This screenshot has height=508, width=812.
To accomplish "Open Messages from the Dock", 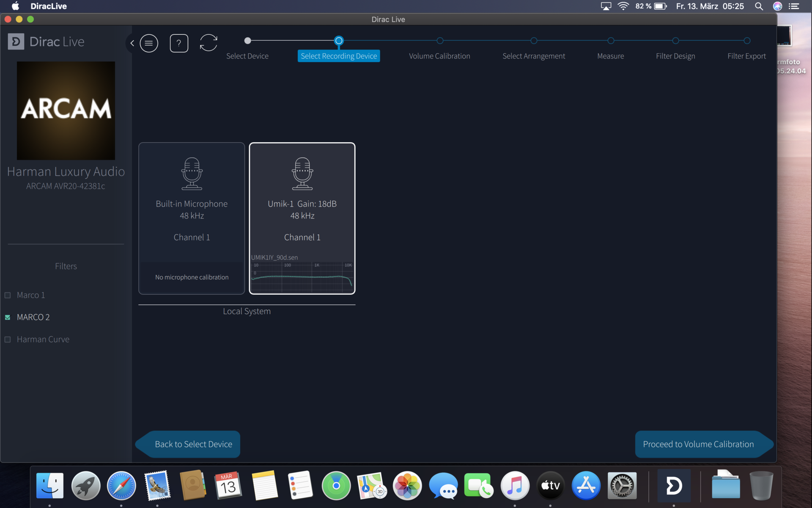I will pos(443,486).
